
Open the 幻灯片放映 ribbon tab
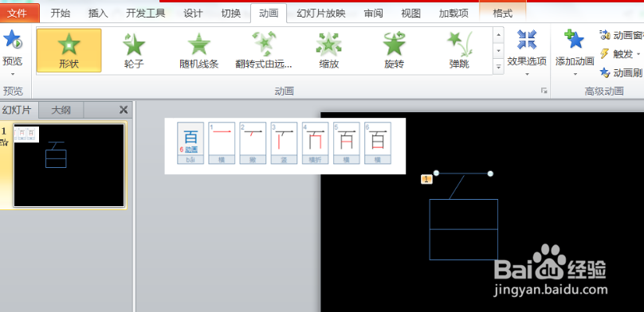320,13
